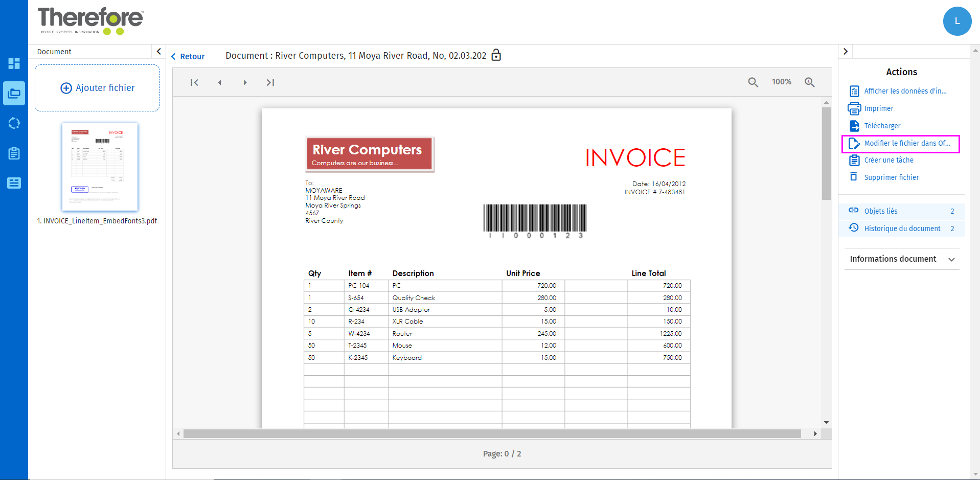Click right panel scrollbar up arrow
The width and height of the screenshot is (980, 480).
point(975,50)
